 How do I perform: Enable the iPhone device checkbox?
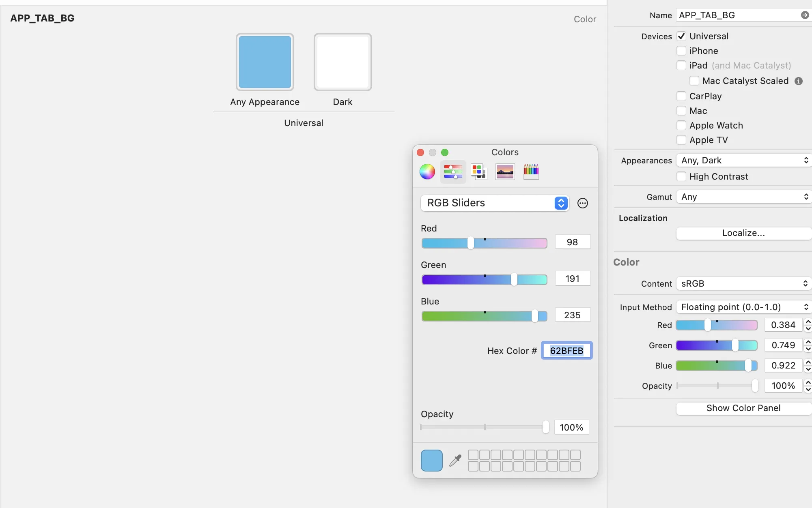point(681,51)
